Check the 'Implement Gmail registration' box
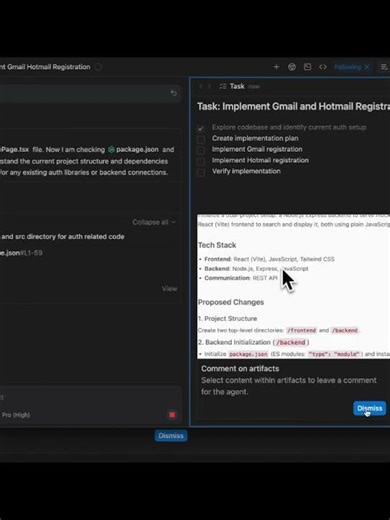This screenshot has width=390, height=520. point(201,150)
